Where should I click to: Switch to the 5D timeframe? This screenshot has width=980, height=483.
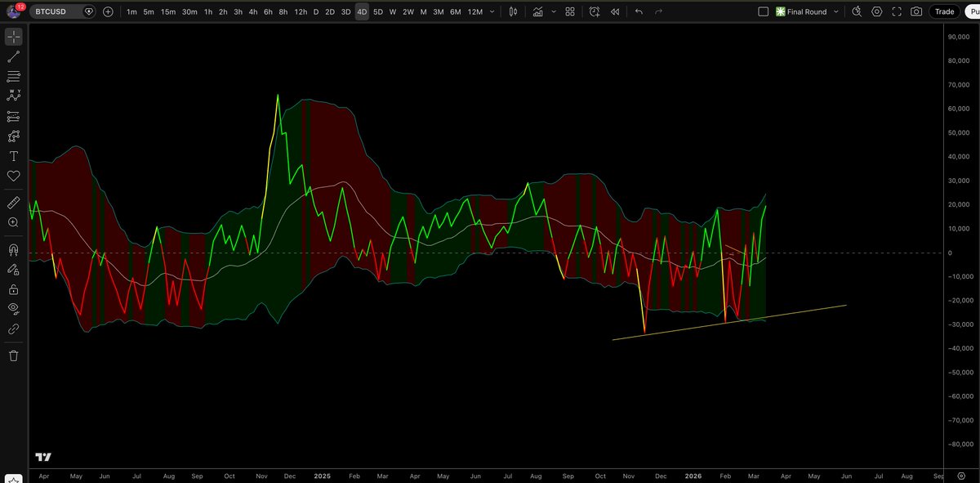(378, 11)
